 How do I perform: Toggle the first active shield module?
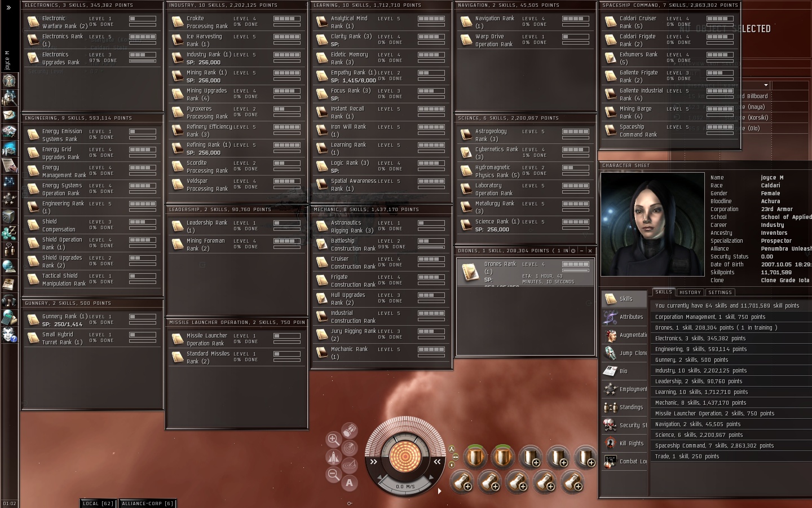475,457
